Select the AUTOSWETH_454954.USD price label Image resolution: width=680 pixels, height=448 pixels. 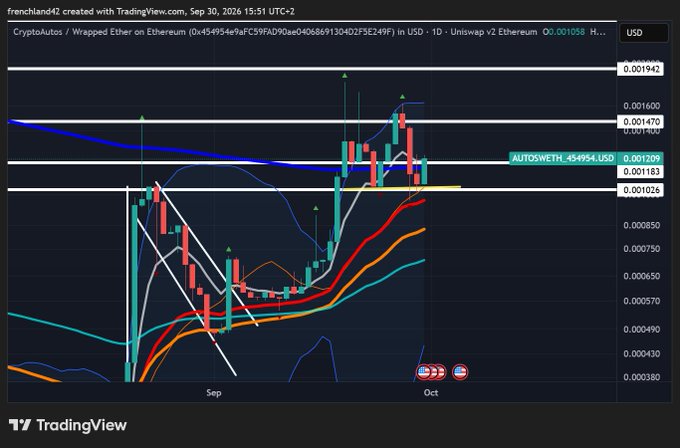coord(562,158)
